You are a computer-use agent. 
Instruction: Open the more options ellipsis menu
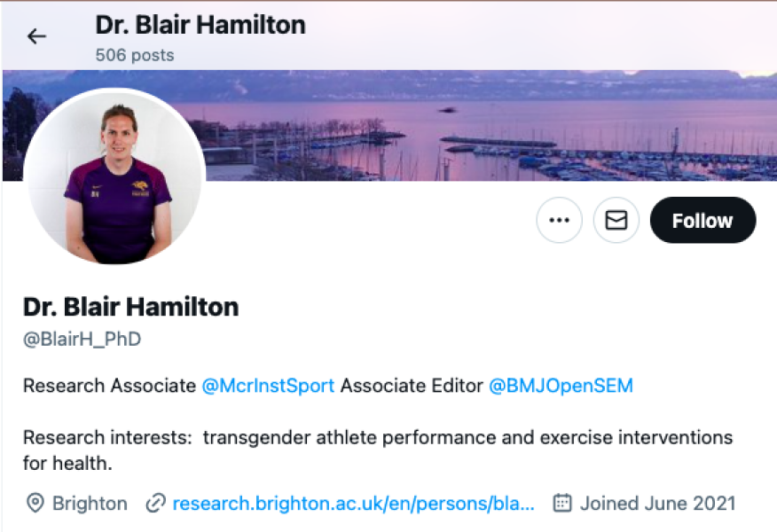point(559,220)
